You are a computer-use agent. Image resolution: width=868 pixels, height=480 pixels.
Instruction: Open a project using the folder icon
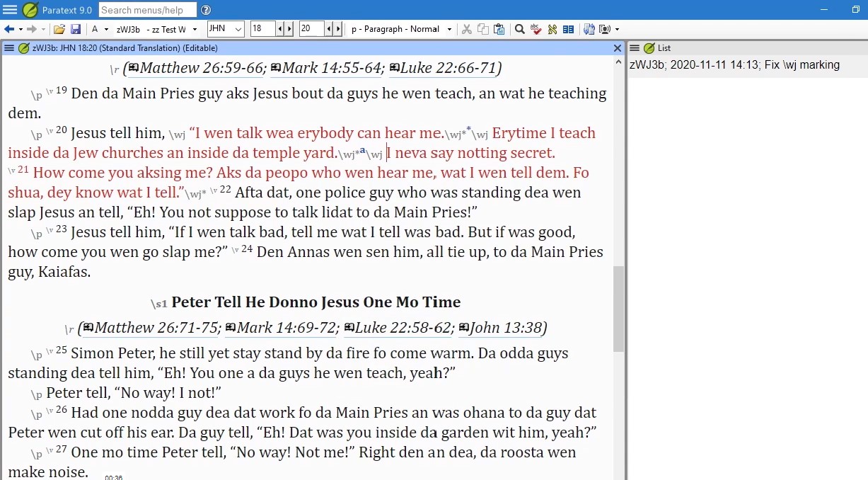(x=60, y=29)
